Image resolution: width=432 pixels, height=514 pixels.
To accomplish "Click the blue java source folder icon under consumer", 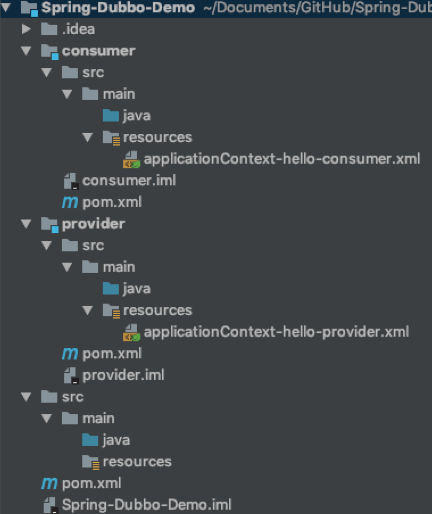I will (x=111, y=116).
